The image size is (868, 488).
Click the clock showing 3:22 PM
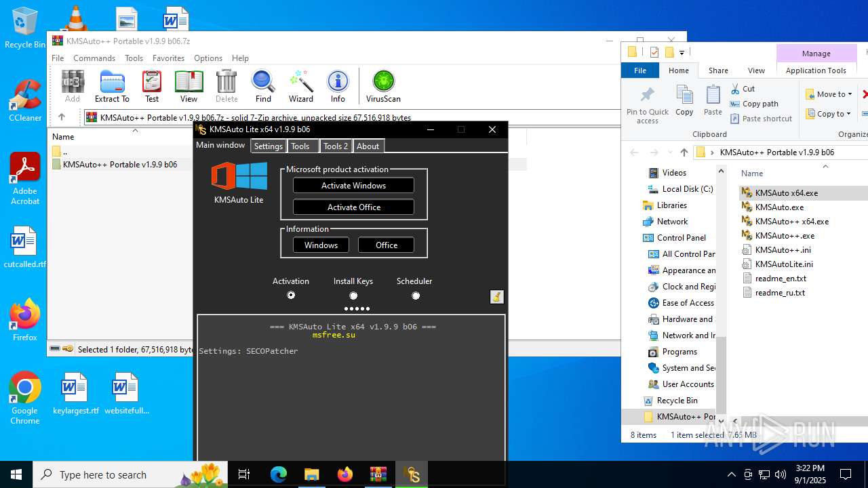click(x=810, y=468)
